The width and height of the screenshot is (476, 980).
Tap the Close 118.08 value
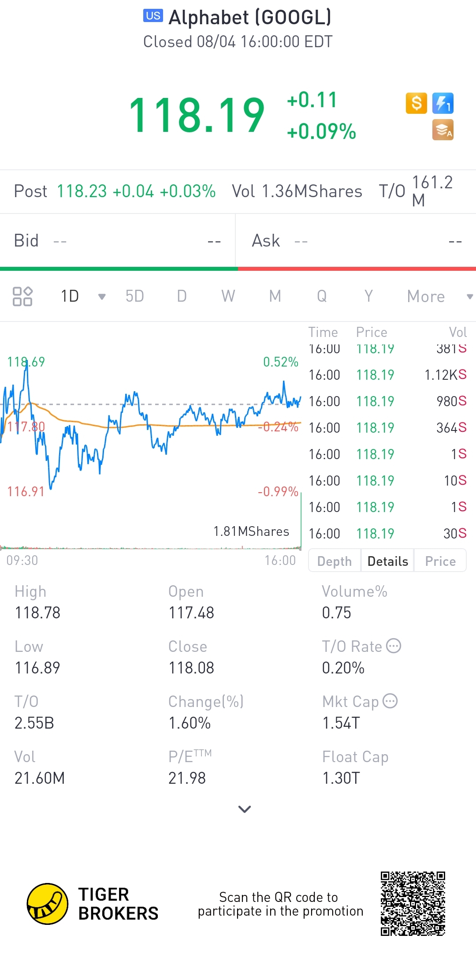191,668
